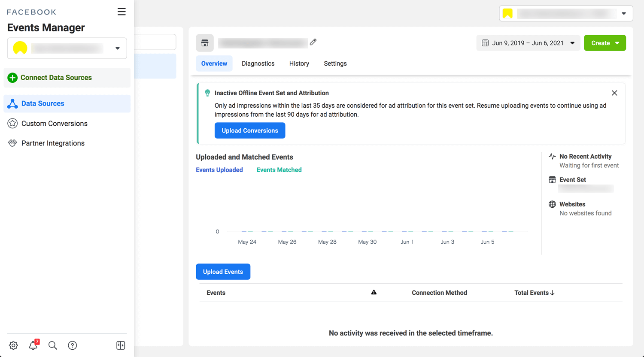Click the Events column header
Image resolution: width=644 pixels, height=357 pixels.
[216, 293]
